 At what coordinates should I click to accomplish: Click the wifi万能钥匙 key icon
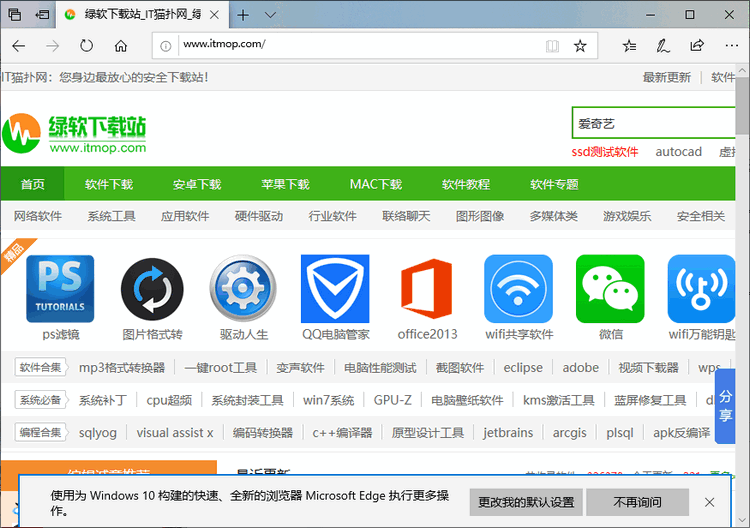(x=701, y=289)
